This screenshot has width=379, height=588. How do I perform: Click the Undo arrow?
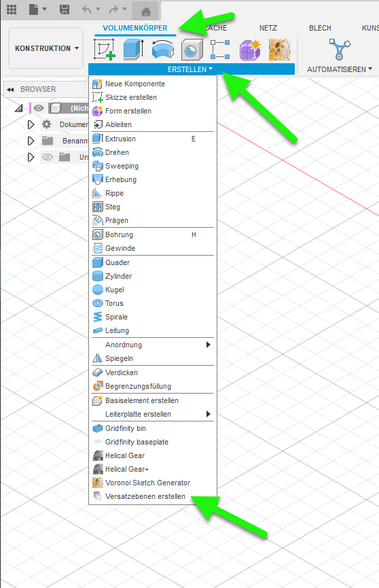pyautogui.click(x=87, y=10)
